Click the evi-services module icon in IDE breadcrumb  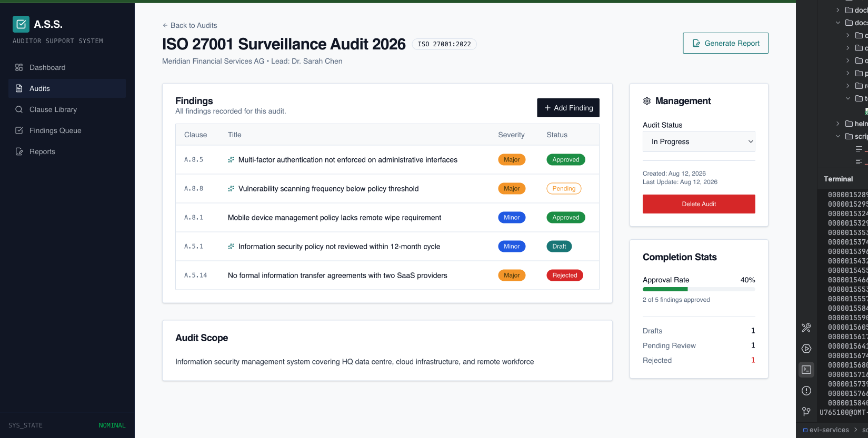click(x=805, y=430)
